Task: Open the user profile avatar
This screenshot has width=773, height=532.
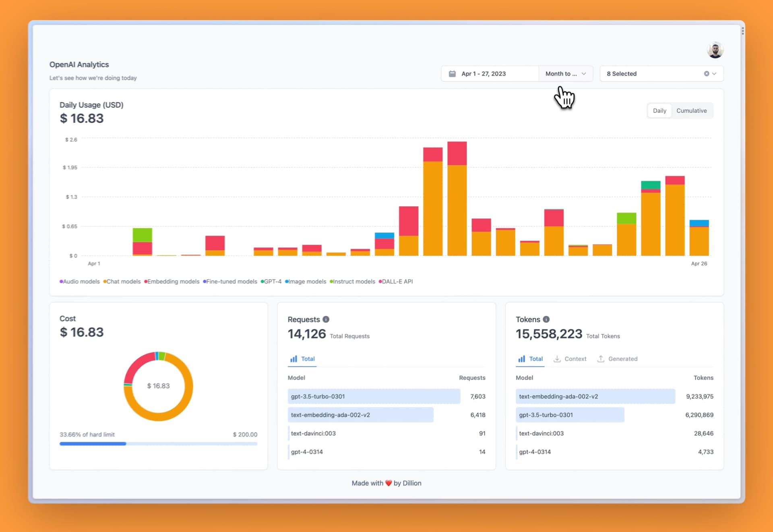Action: click(715, 50)
